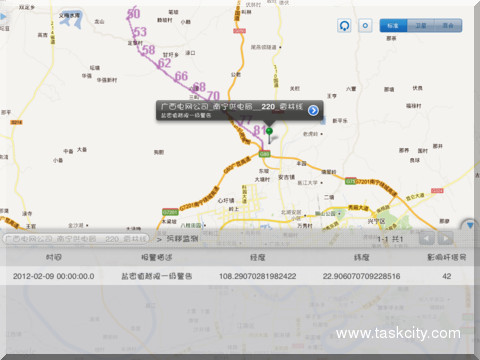Switch to 卫星 satellite map mode
The image size is (480, 360).
421,26
